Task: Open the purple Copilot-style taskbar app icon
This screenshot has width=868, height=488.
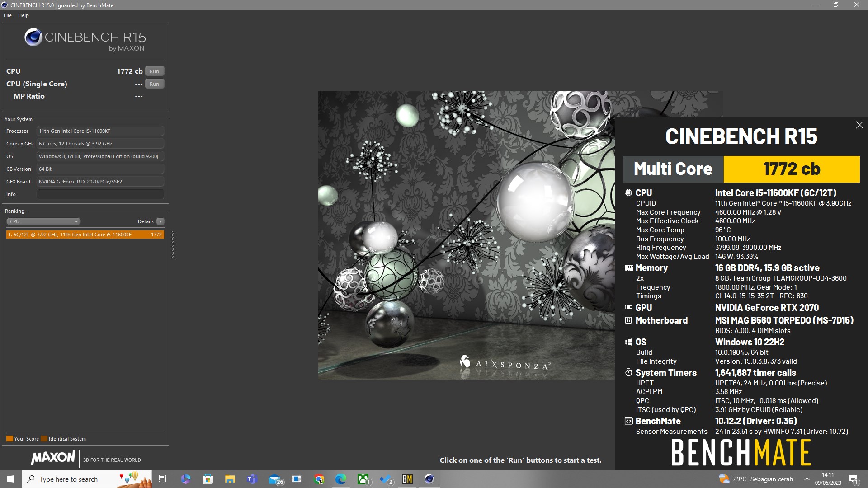Action: 185,479
